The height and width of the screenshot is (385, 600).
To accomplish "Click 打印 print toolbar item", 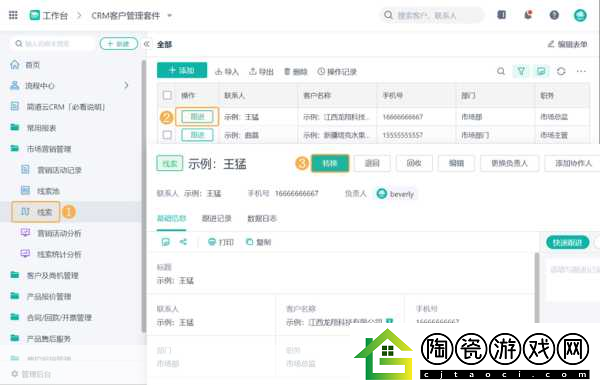I will (x=221, y=242).
